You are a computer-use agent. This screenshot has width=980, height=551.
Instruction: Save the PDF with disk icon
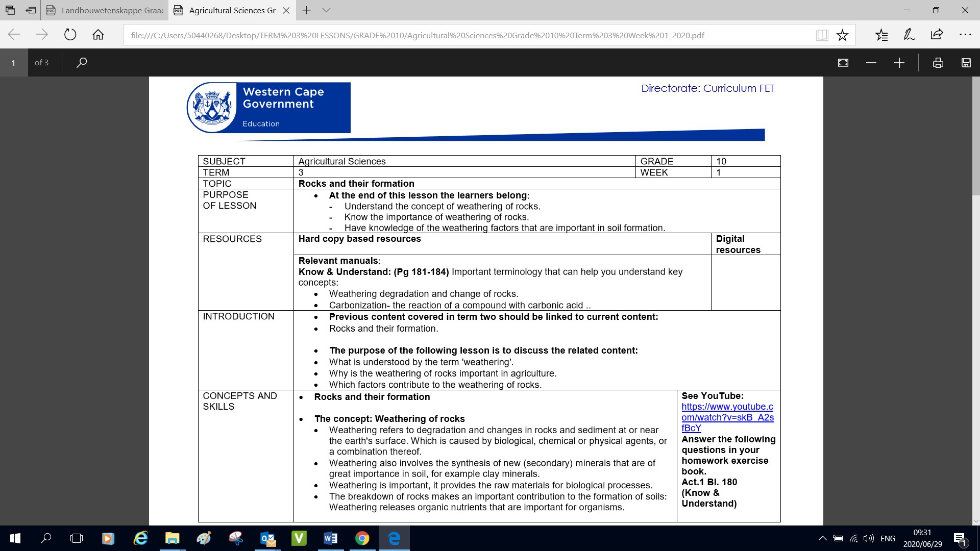coord(966,63)
